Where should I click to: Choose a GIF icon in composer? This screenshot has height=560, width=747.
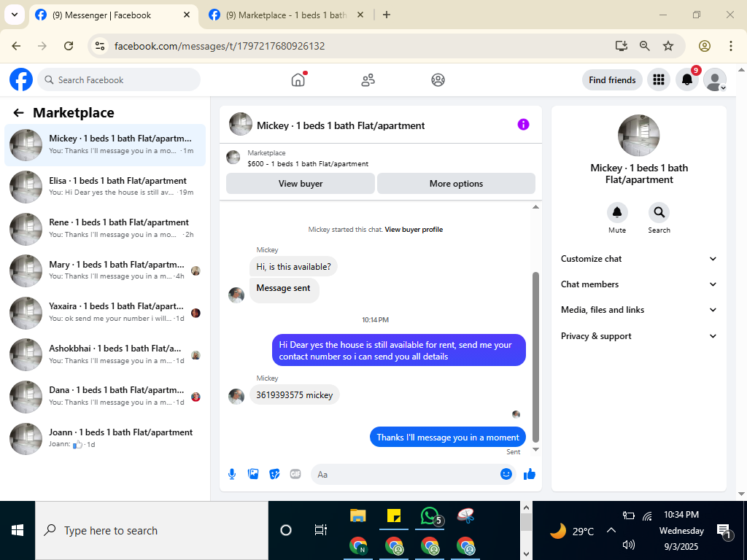(x=295, y=474)
